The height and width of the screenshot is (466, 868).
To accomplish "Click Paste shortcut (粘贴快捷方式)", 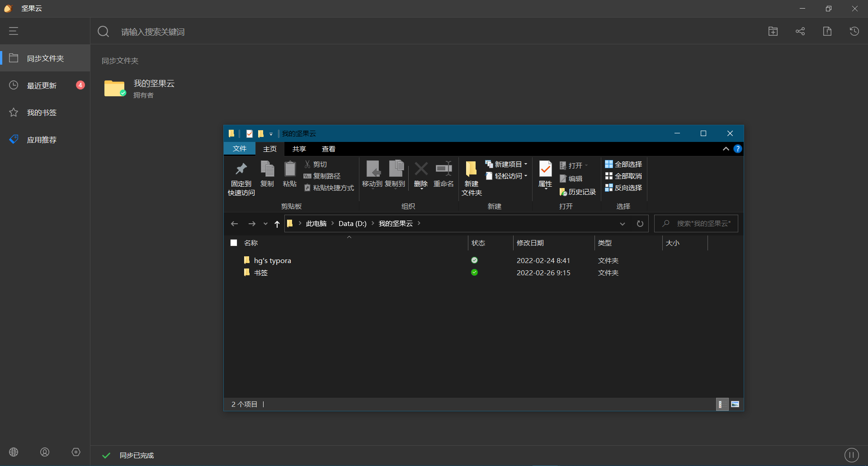I will pos(329,188).
